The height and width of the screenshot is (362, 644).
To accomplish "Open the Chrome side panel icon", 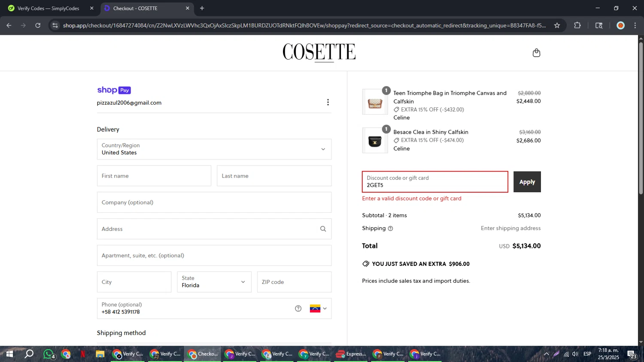I will [x=599, y=25].
